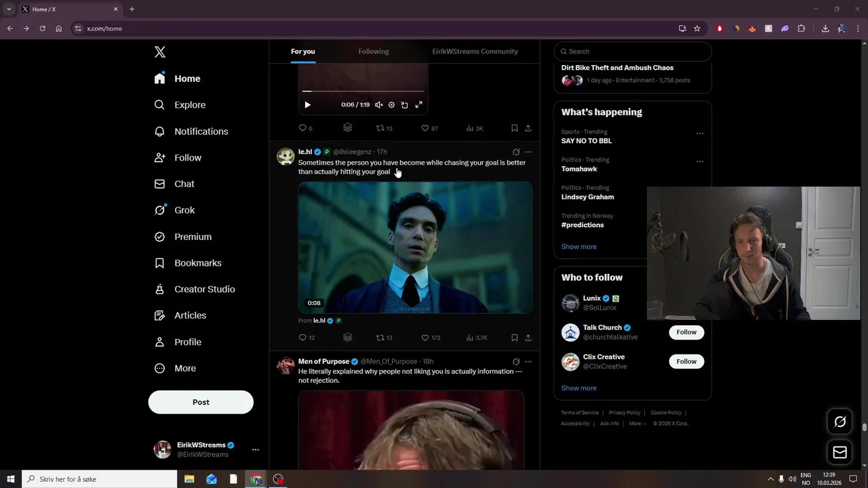The height and width of the screenshot is (488, 868).
Task: Show more under What's happening
Action: (579, 247)
